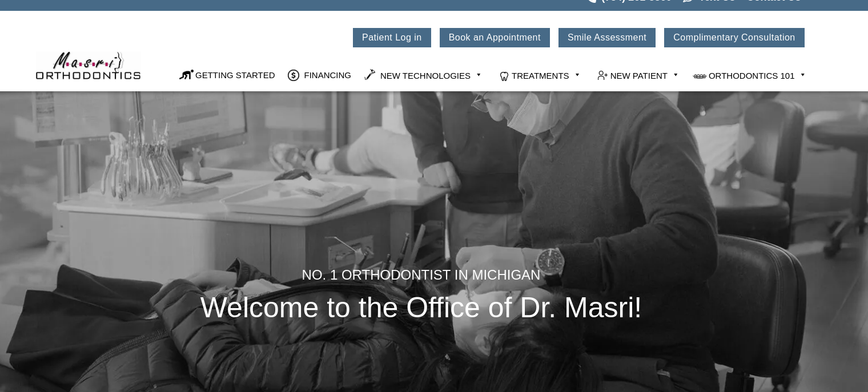This screenshot has width=868, height=392.
Task: Click the Patient Log in button
Action: click(x=392, y=38)
